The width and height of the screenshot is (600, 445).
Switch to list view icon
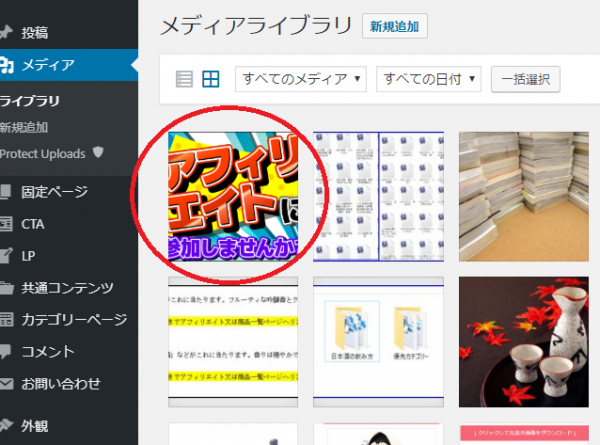183,79
